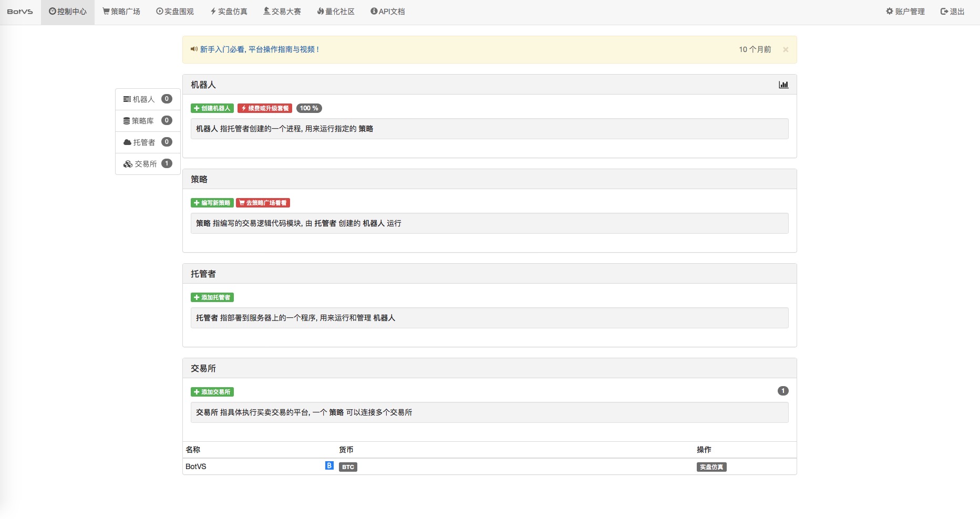Click the 0 badge beside sidebar 机器人
980x519 pixels.
[167, 99]
